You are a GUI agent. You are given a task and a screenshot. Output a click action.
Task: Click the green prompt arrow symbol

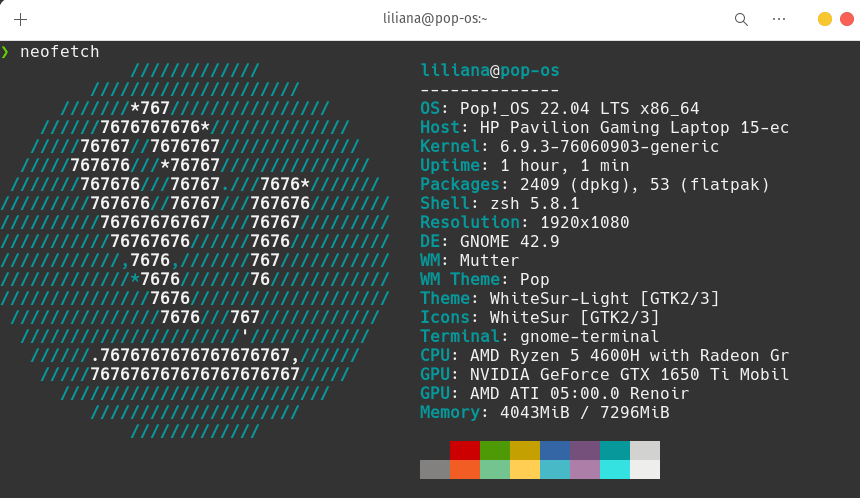coord(5,52)
